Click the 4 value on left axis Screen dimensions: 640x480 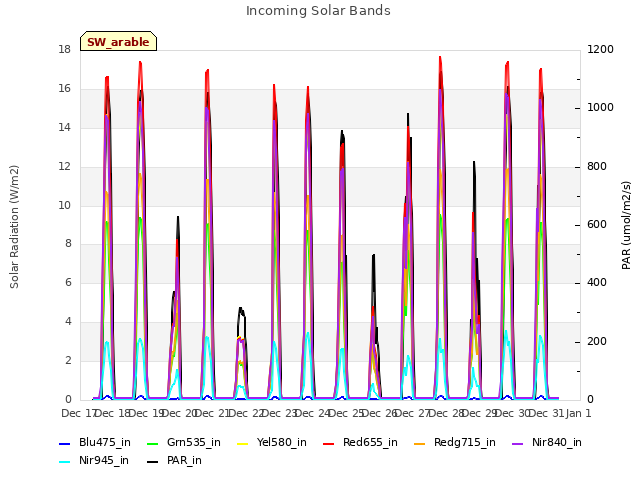pyautogui.click(x=68, y=322)
